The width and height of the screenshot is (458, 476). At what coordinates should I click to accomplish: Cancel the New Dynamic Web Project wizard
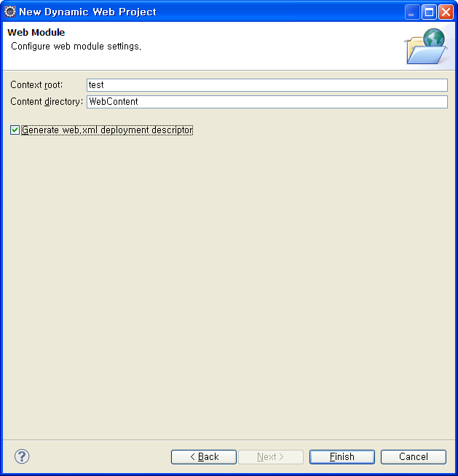[x=414, y=457]
